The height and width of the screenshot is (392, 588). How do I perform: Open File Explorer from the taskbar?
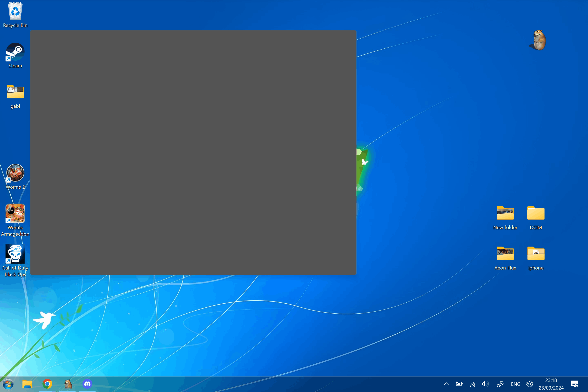(x=27, y=383)
